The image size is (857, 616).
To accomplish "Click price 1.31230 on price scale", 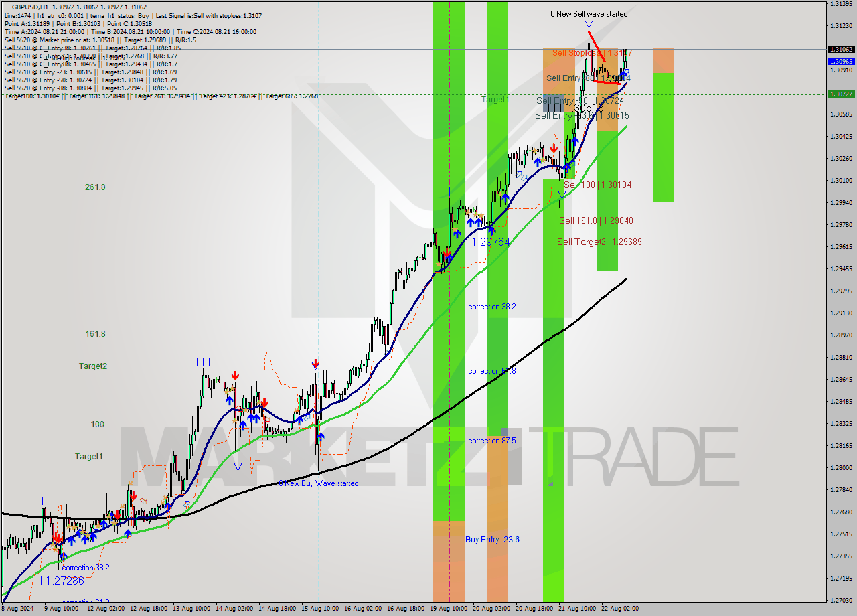I will 841,26.
